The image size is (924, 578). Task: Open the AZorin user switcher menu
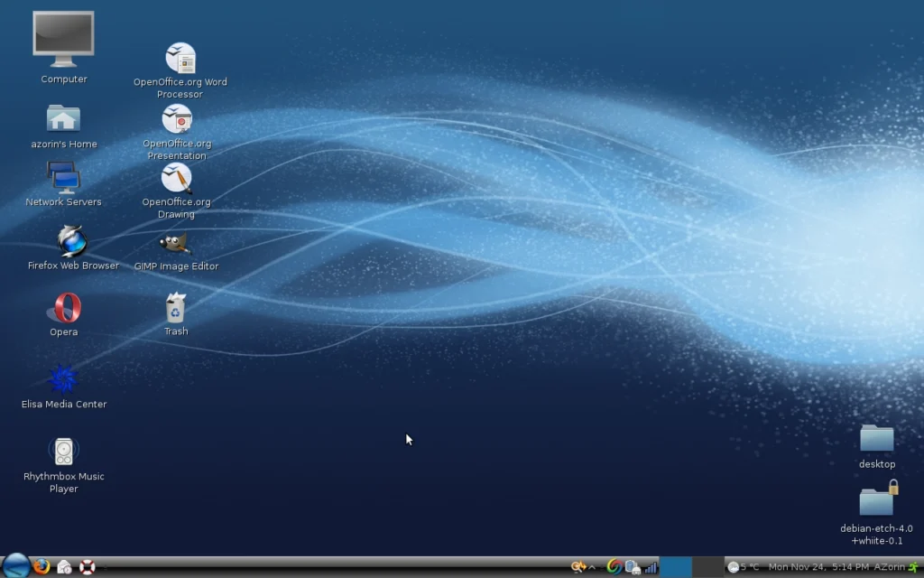(889, 567)
